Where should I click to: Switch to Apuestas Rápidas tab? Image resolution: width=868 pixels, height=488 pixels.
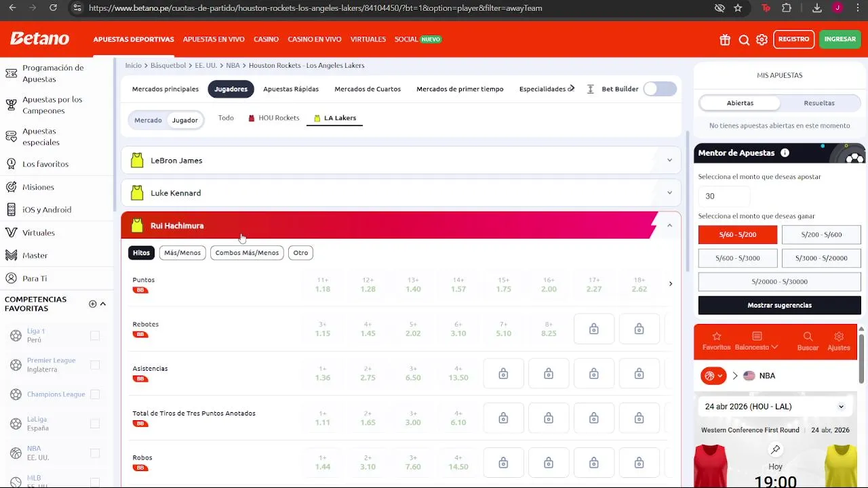point(291,89)
